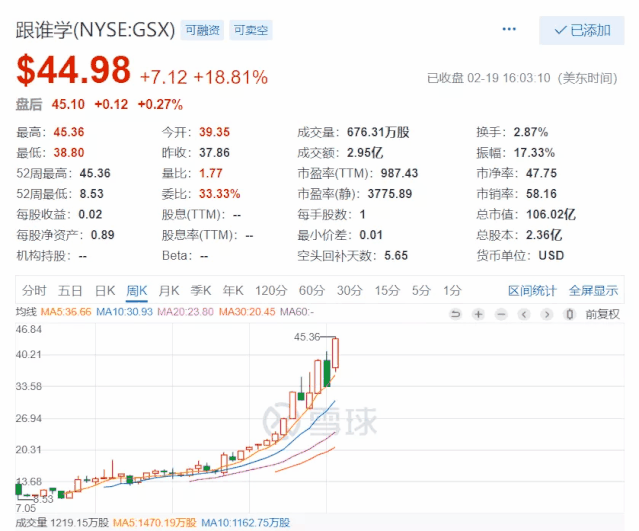Viewport: 639px width, 531px height.
Task: Click the after-hours price 45.10
Action: click(x=68, y=104)
